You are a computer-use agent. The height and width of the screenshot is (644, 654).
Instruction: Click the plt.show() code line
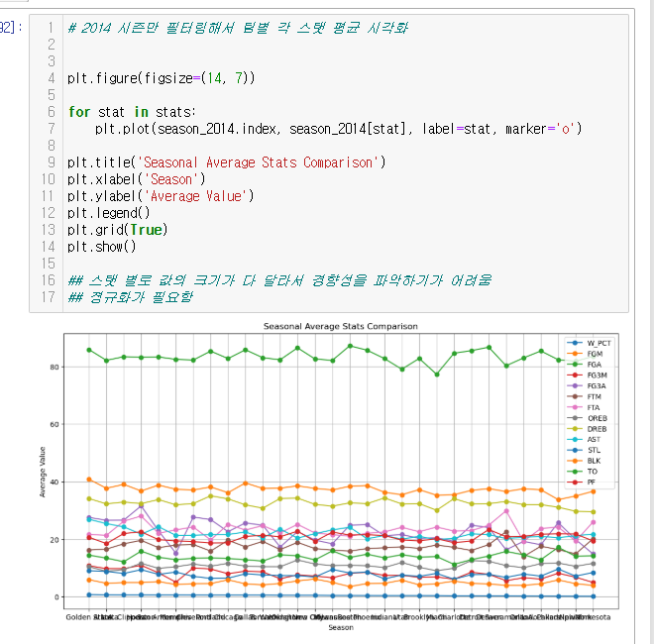click(x=102, y=247)
